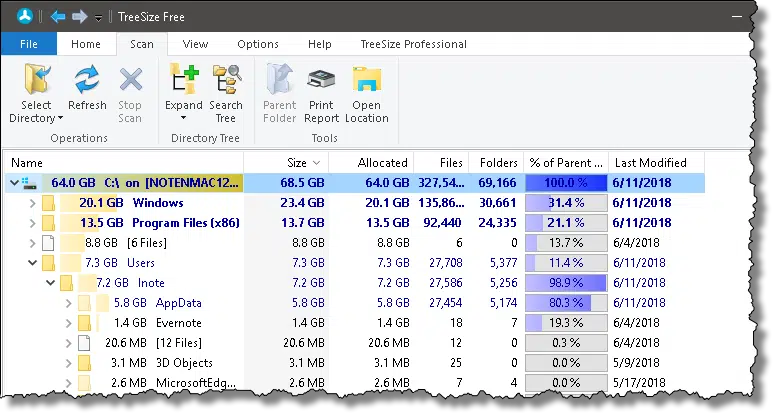
Task: Click the forward arrow in the title bar
Action: (79, 17)
